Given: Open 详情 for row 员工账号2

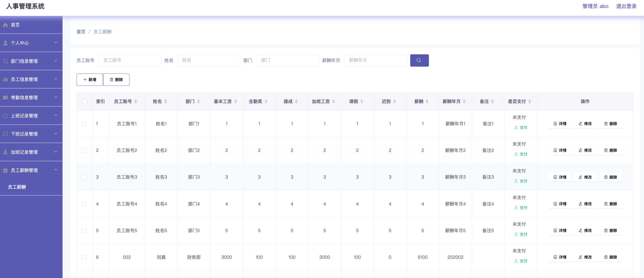Looking at the screenshot, I should (x=560, y=150).
